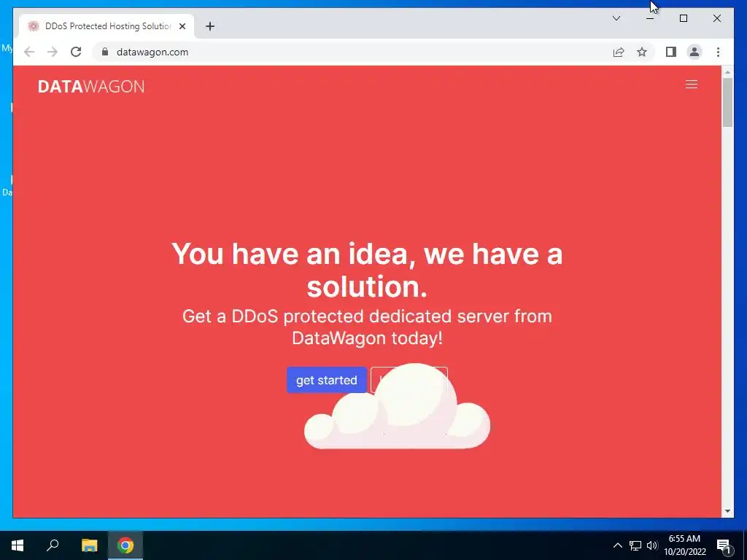Click the heading 'You have an idea'

pyautogui.click(x=367, y=270)
